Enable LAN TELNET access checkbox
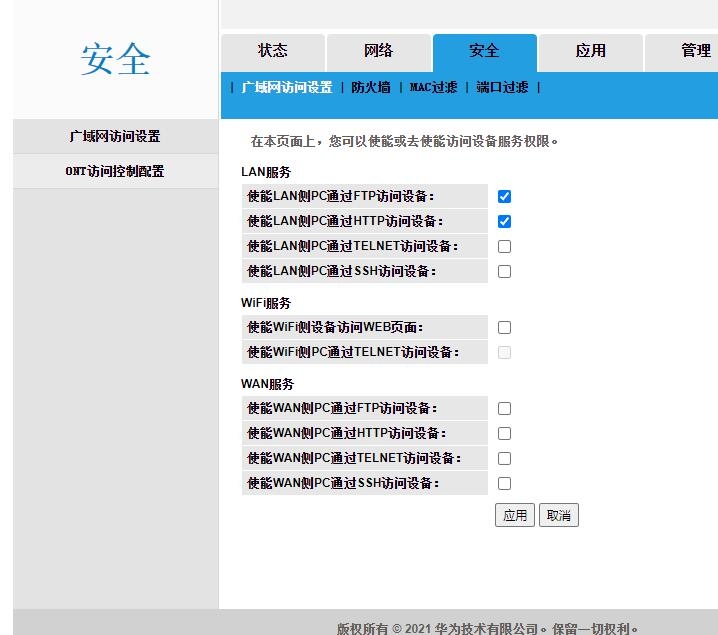The image size is (718, 635). pos(504,247)
